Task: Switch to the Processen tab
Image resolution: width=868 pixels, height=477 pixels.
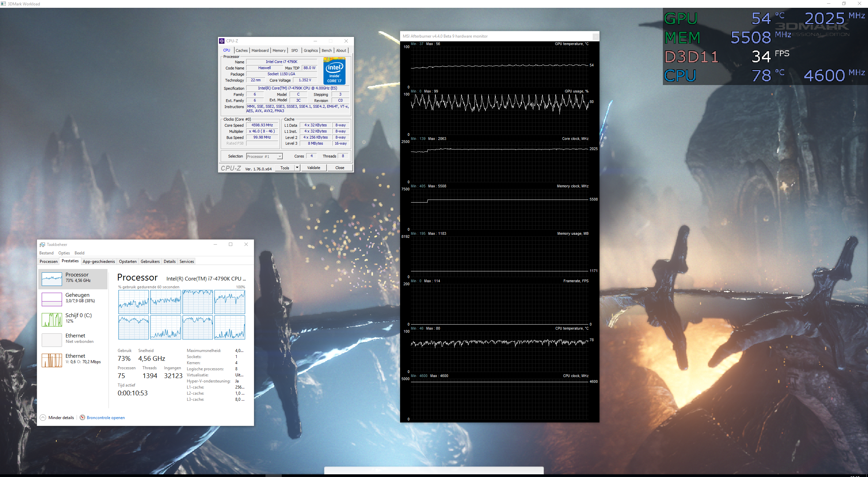Action: pyautogui.click(x=48, y=262)
